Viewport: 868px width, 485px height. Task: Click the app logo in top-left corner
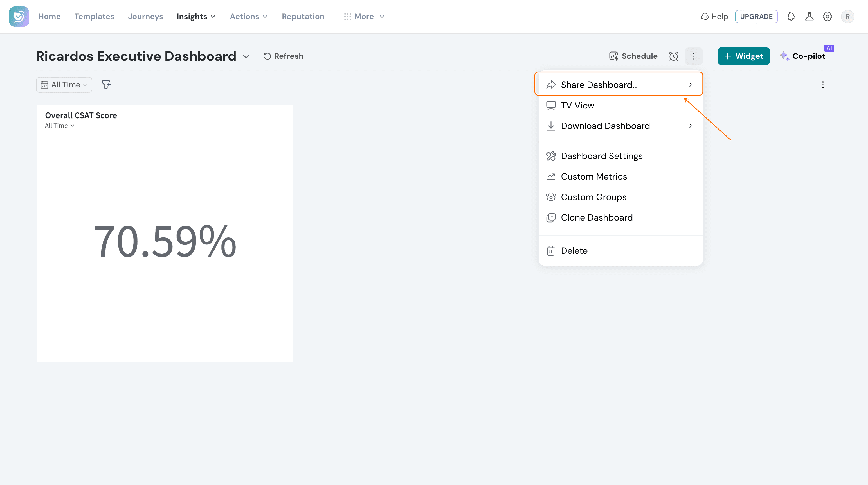19,17
